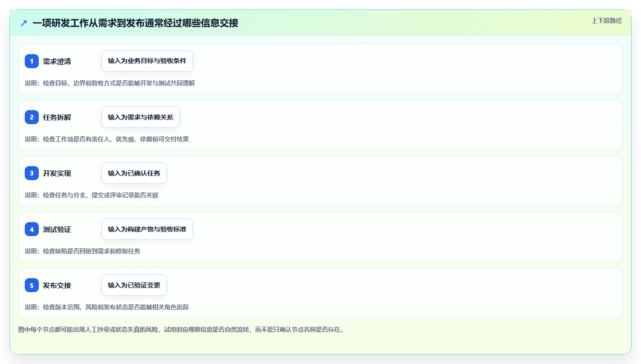
Task: Select the 输入为构建产物与验收标准 chip
Action: point(147,229)
